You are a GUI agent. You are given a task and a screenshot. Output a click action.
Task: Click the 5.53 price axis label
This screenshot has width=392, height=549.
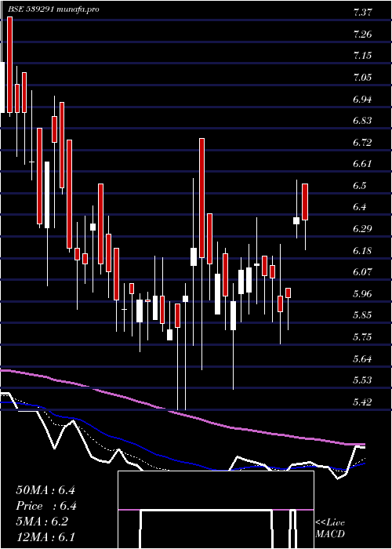[362, 380]
